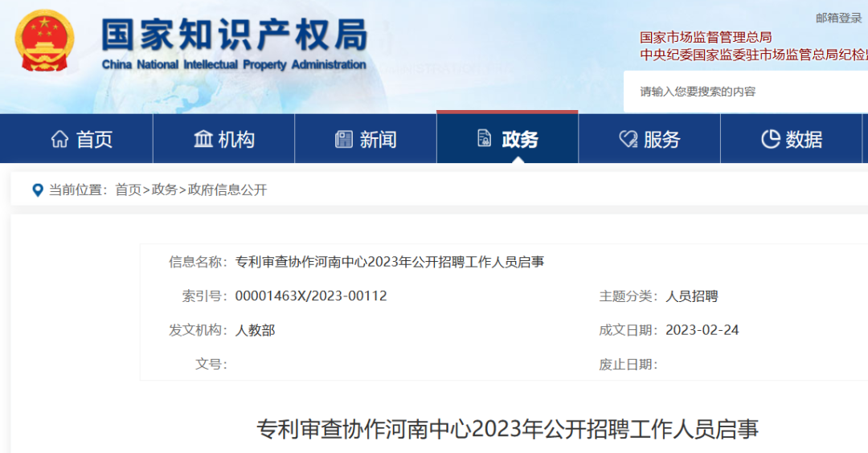Viewport: 868px width, 453px height.
Task: Click the 信息名称 value text
Action: [x=390, y=262]
